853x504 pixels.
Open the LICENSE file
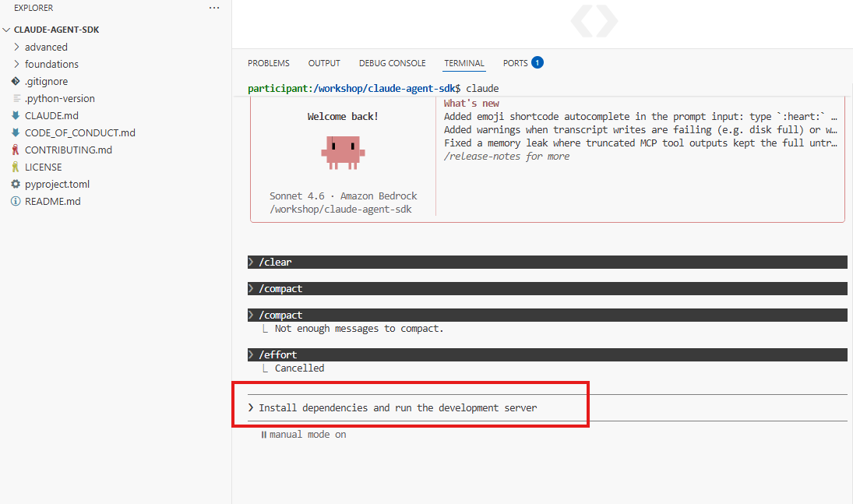[x=44, y=167]
